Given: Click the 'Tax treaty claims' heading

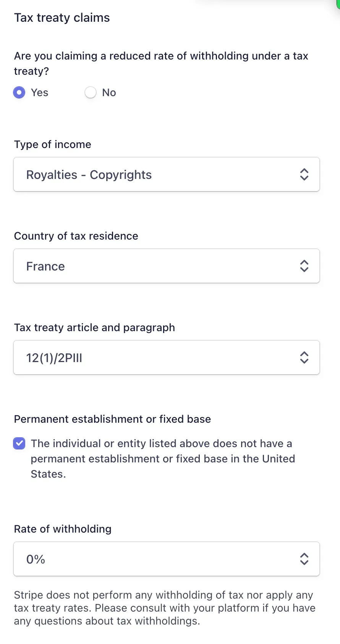Looking at the screenshot, I should point(62,18).
